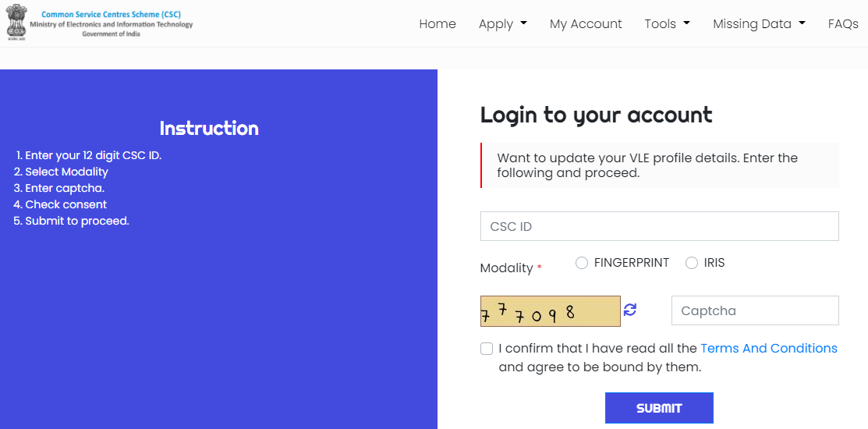Refresh the captcha image
This screenshot has width=868, height=429.
[x=630, y=310]
